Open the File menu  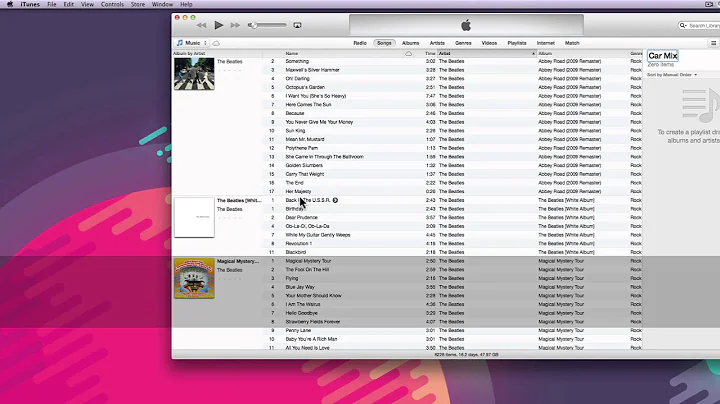(51, 4)
